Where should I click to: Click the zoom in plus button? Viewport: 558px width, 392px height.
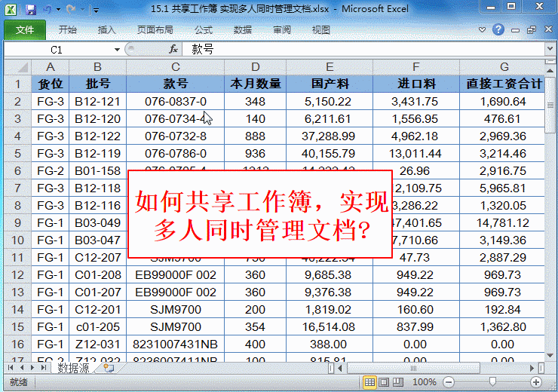point(536,382)
